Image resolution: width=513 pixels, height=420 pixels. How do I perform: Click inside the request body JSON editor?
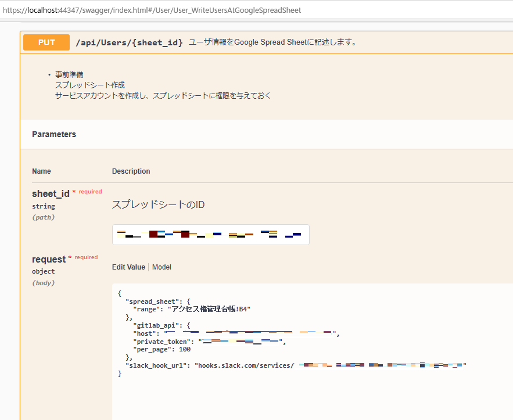coord(313,351)
